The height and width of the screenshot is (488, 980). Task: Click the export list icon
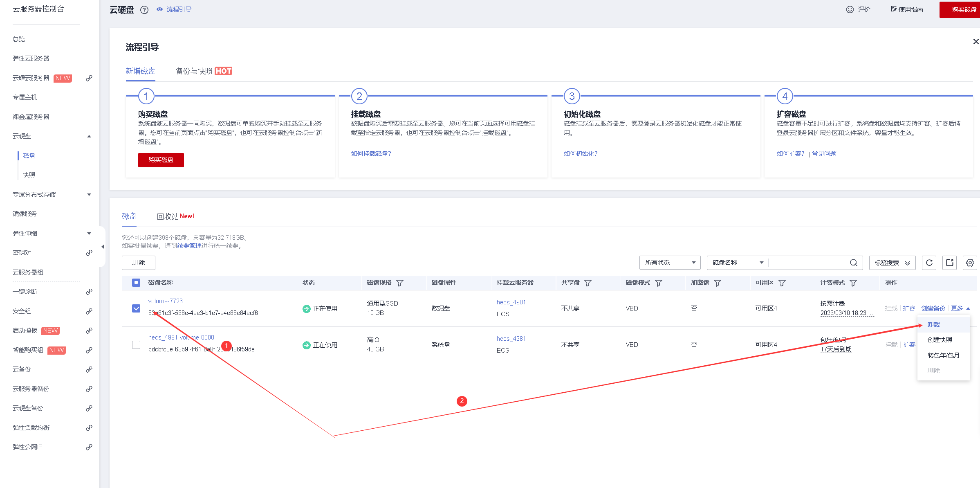(949, 263)
